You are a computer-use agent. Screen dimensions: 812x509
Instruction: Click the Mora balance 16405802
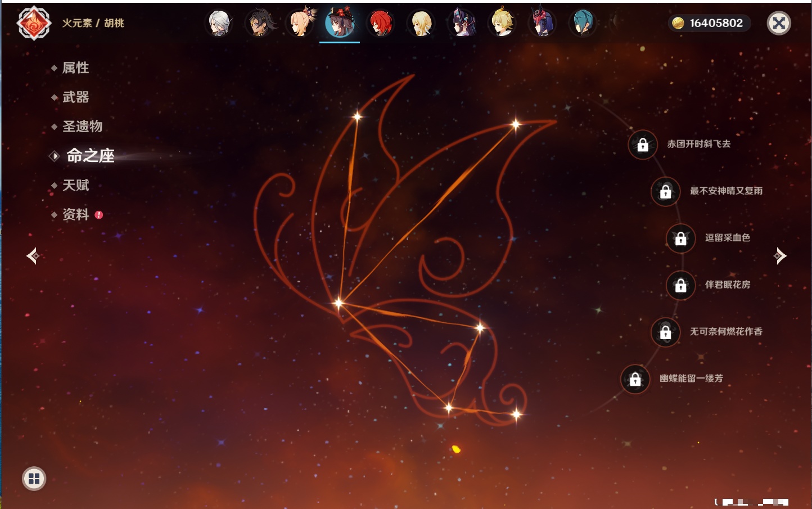coord(710,23)
